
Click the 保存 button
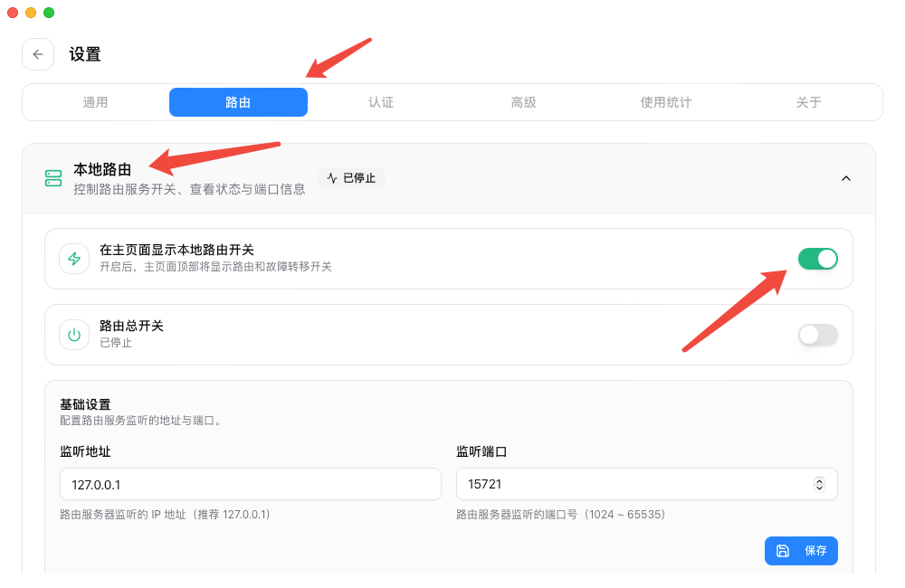(801, 551)
